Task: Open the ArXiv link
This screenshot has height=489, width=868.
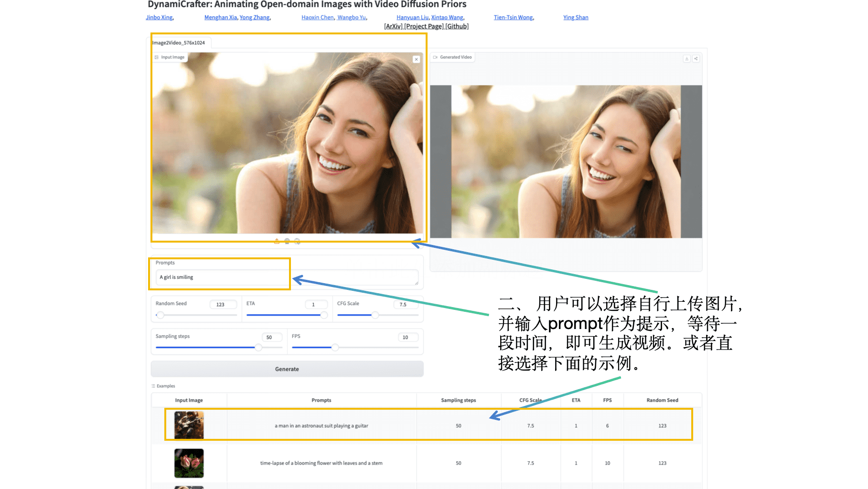Action: [394, 26]
